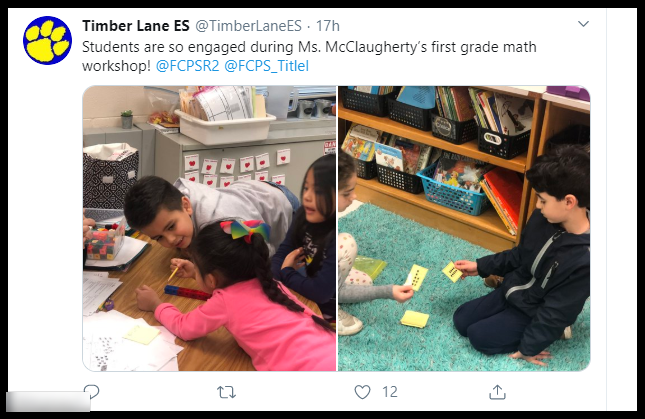
Task: Open the right photo with teal rug
Action: [x=464, y=228]
